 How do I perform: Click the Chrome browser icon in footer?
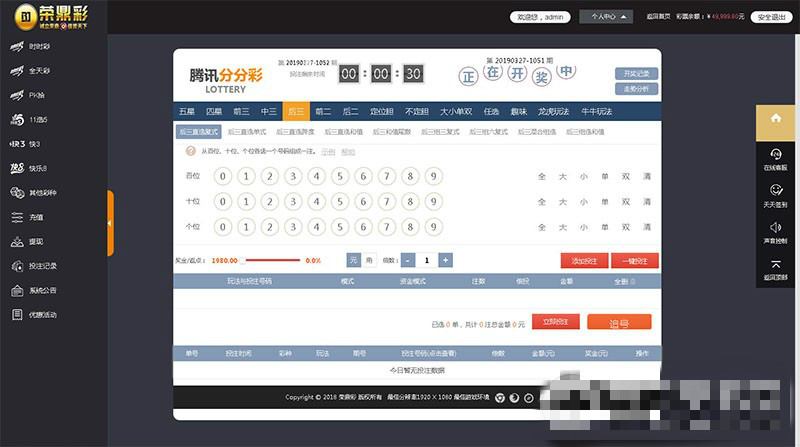point(500,398)
